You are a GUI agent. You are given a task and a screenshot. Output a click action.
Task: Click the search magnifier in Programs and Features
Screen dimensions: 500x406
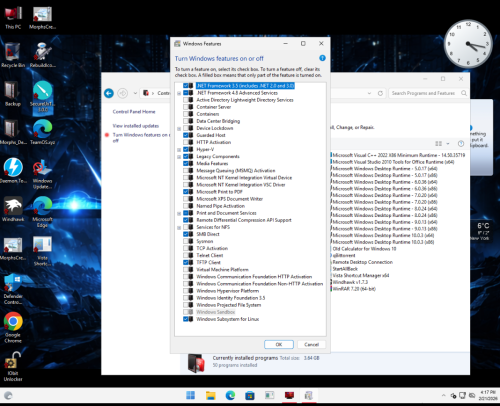[x=464, y=93]
